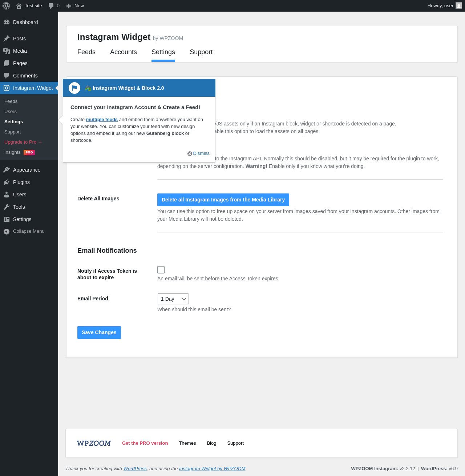Image resolution: width=465 pixels, height=476 pixels.
Task: Delete all Instagram images from Media Library
Action: coord(223,200)
